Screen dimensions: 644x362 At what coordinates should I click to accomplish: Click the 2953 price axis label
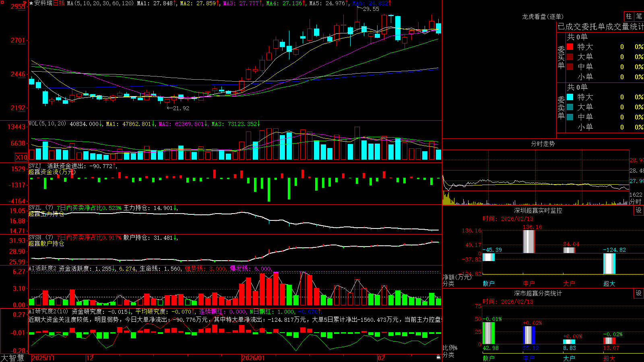tap(18, 6)
